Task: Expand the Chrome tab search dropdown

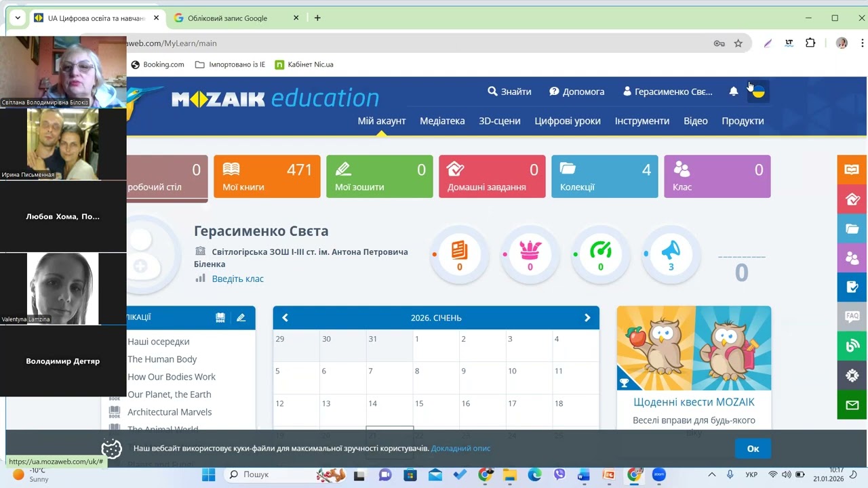Action: click(18, 18)
